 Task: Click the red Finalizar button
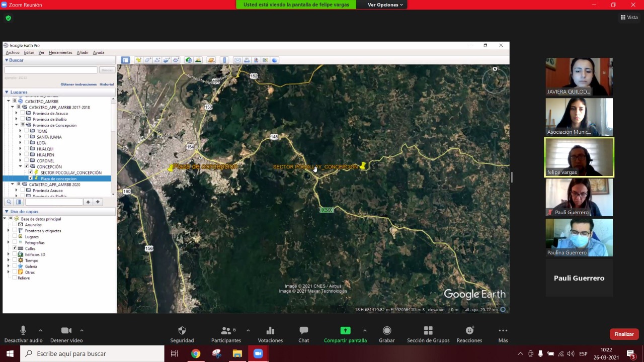click(x=624, y=334)
